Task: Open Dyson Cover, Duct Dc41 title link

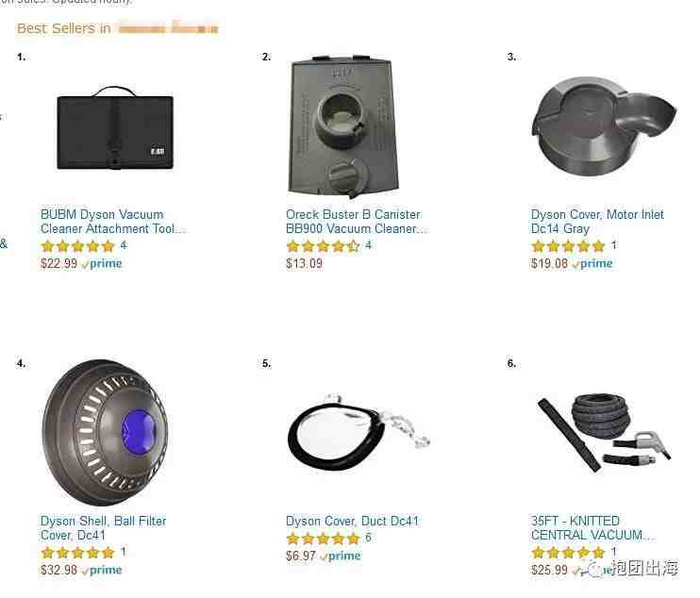Action: (x=352, y=521)
